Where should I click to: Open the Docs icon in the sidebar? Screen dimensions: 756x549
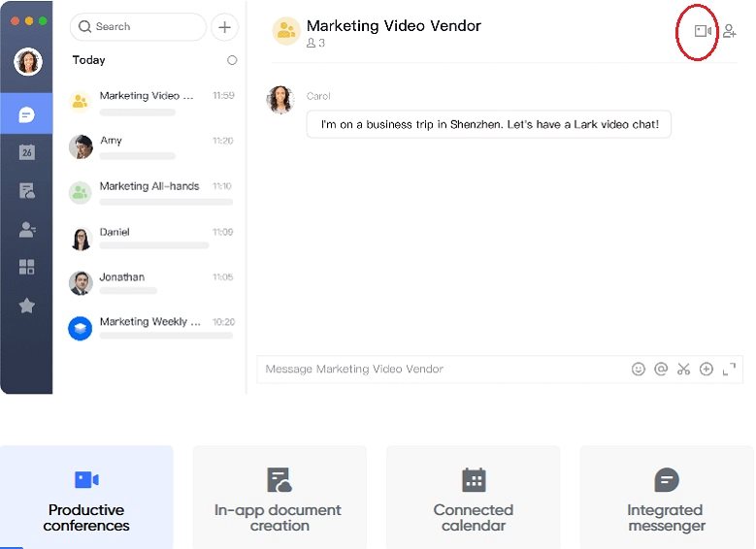coord(27,191)
